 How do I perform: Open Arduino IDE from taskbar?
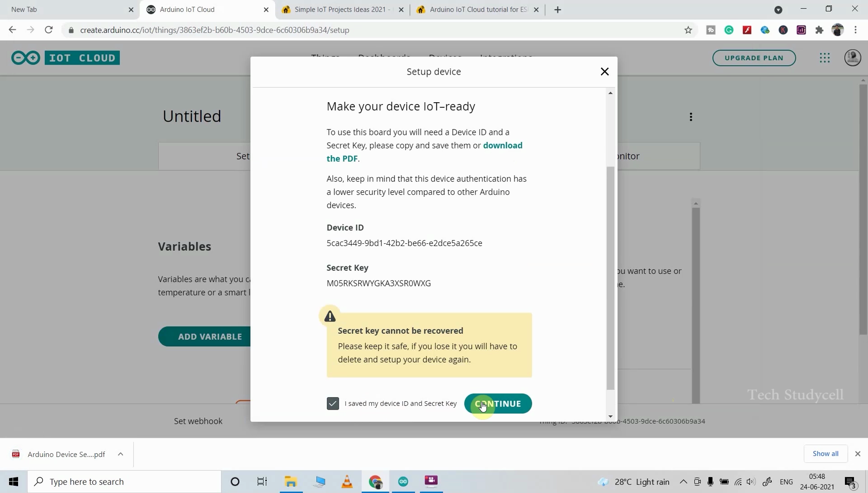coord(403,482)
